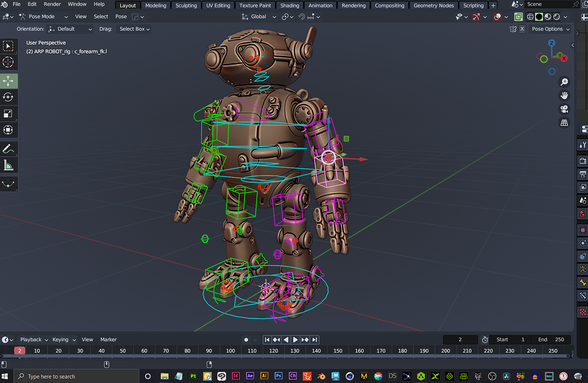Open the Pose menu in viewport header
Image resolution: width=588 pixels, height=383 pixels.
click(x=121, y=17)
